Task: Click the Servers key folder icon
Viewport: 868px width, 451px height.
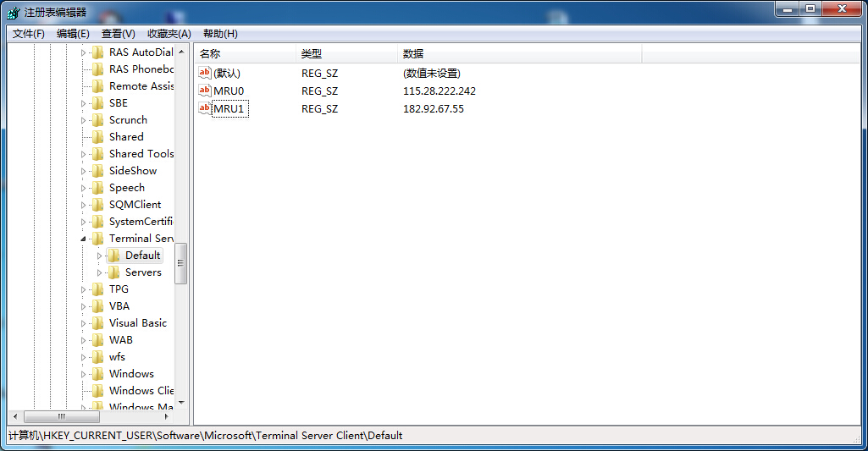Action: pos(114,272)
